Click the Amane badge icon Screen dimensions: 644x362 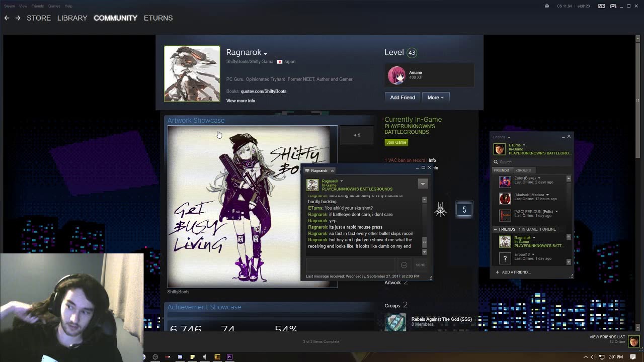(396, 75)
